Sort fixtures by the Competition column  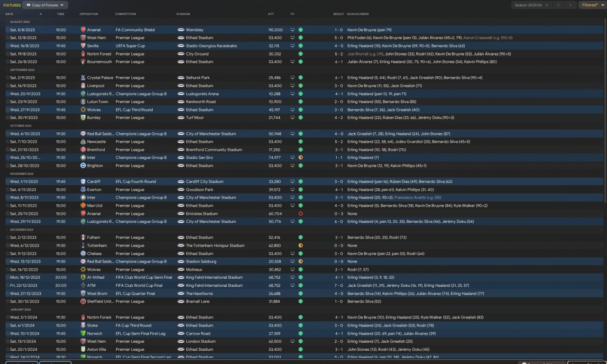click(125, 14)
